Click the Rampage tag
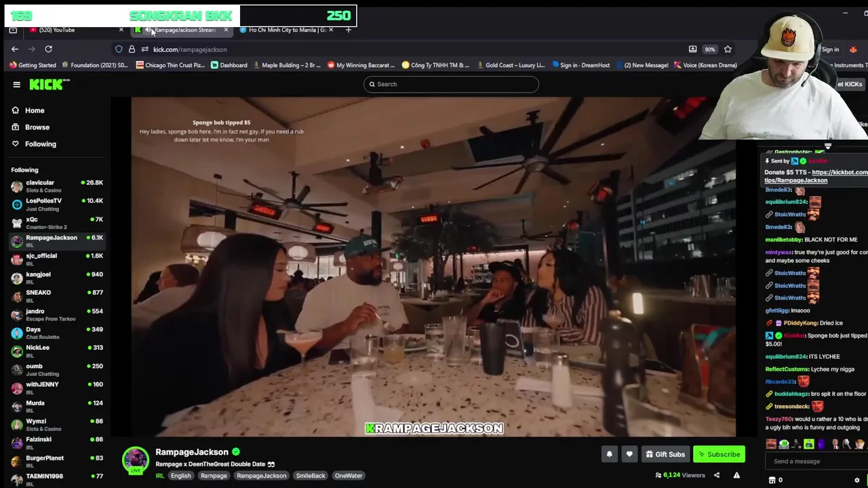Screen dimensions: 868x488 coord(214,476)
